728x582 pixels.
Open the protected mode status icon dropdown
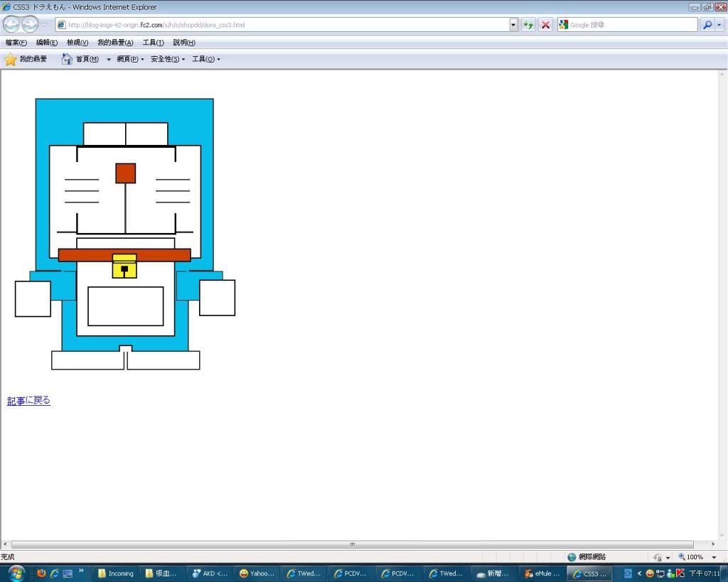click(x=668, y=557)
